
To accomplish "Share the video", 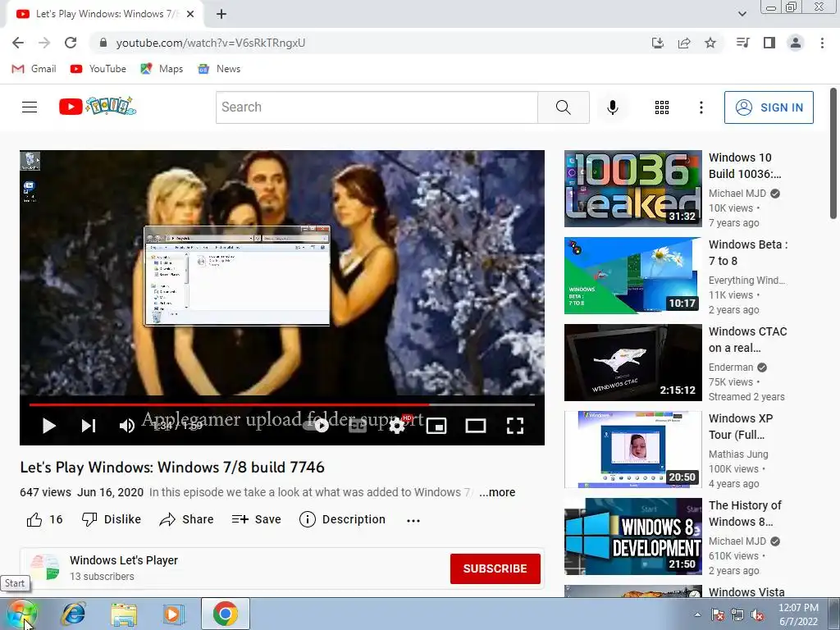I will click(x=186, y=519).
